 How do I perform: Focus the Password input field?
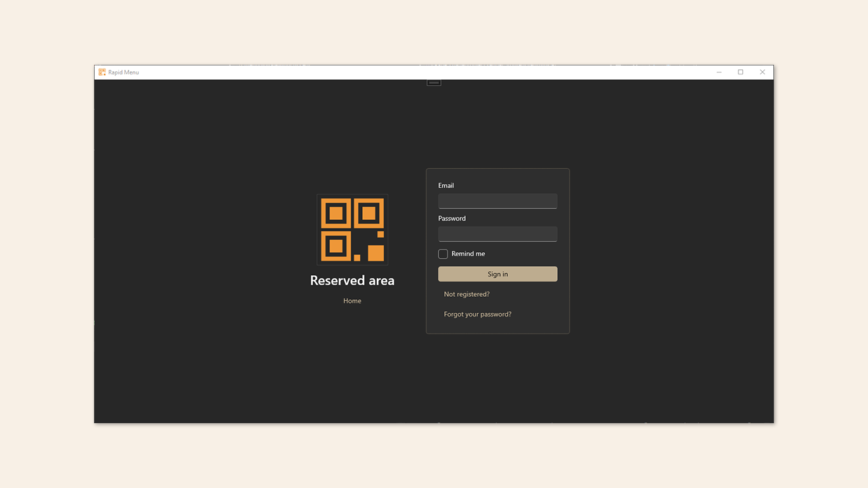click(498, 234)
